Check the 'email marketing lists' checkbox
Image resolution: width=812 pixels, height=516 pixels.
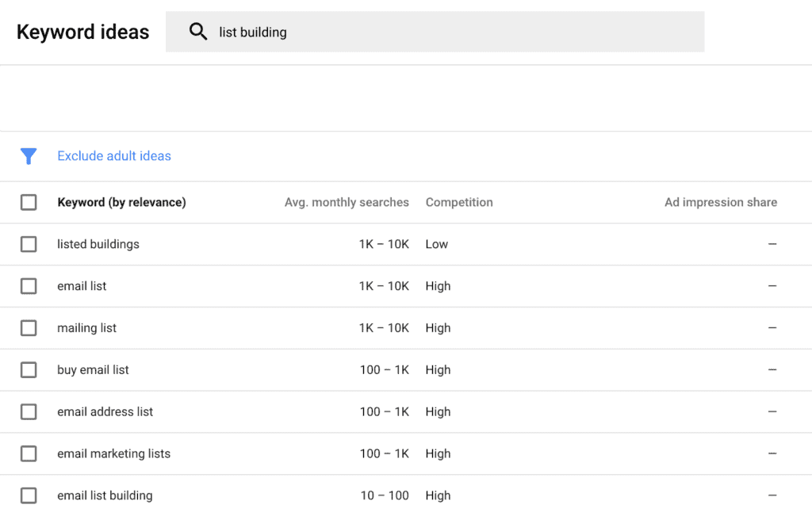29,454
